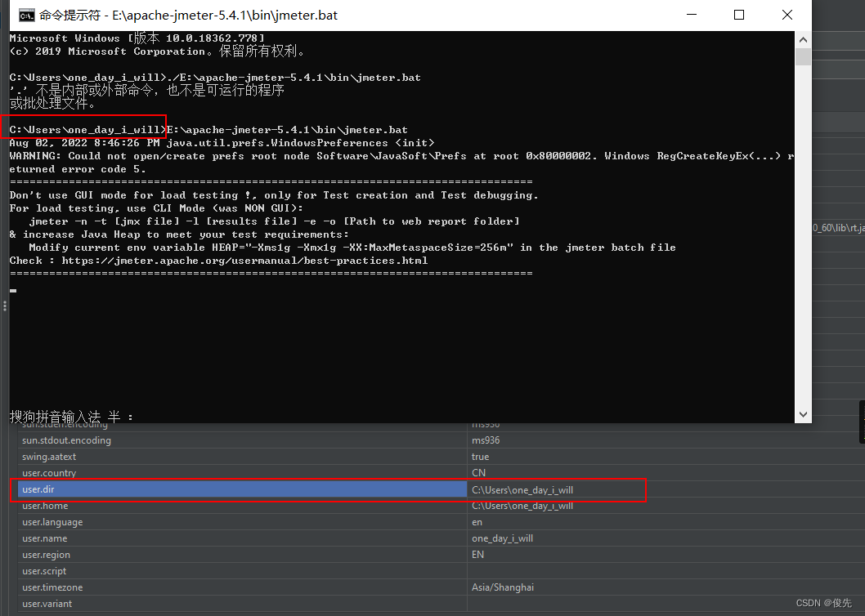The height and width of the screenshot is (616, 865).
Task: Select the user.timezone property name
Action: point(52,587)
